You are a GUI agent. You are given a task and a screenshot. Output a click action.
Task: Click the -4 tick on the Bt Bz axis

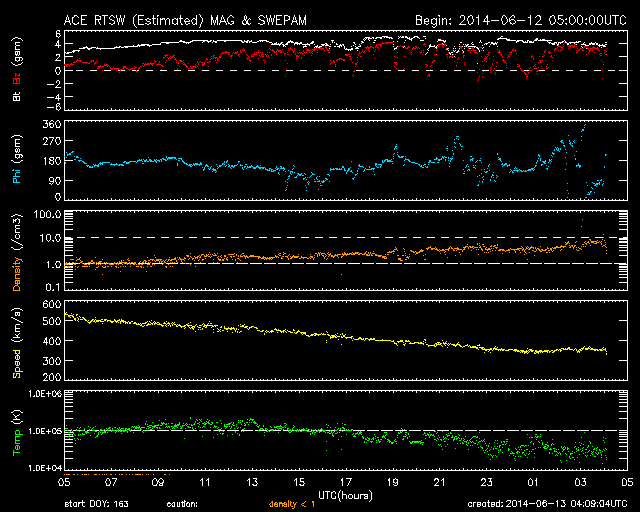[54, 97]
